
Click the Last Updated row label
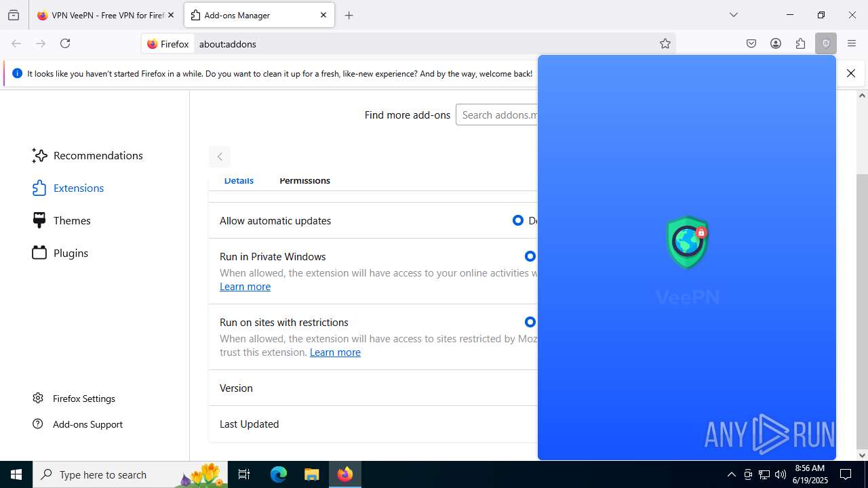(x=249, y=424)
